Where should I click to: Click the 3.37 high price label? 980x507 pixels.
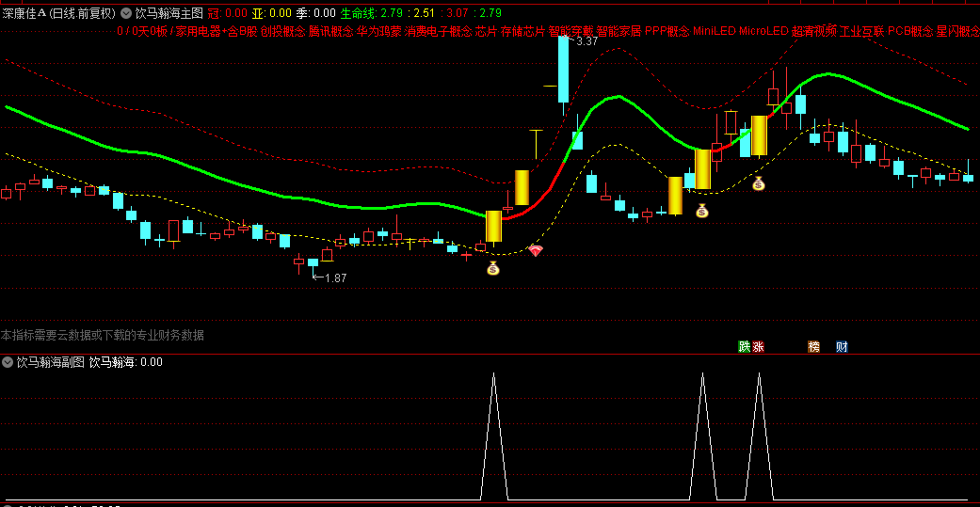click(586, 41)
